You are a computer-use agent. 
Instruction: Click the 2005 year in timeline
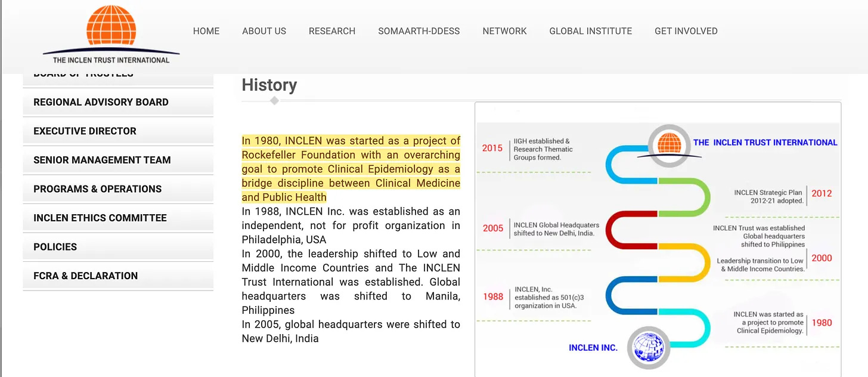coord(493,228)
